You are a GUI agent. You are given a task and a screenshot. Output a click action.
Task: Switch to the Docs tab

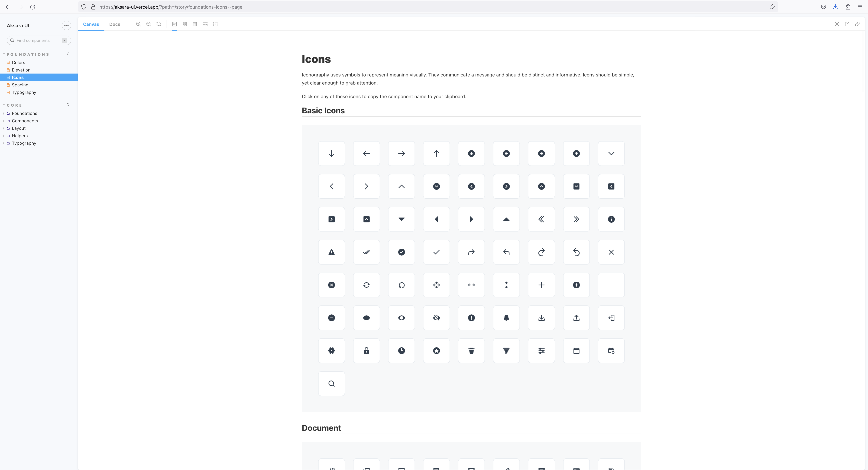[114, 24]
